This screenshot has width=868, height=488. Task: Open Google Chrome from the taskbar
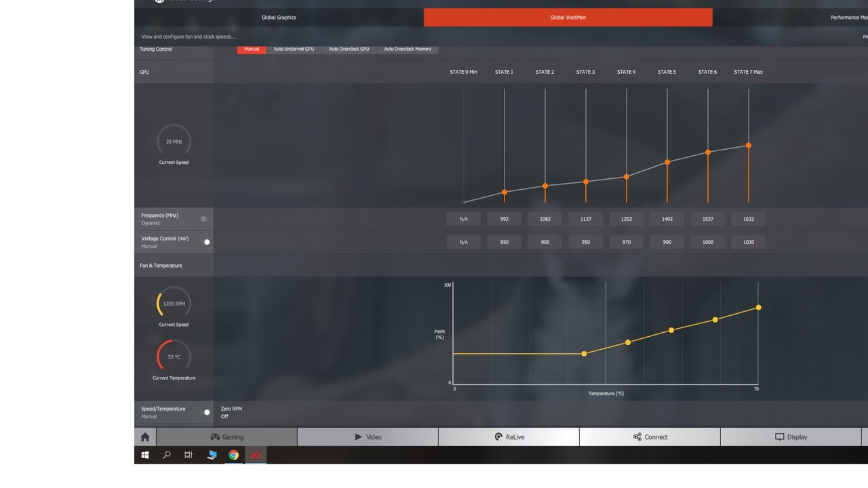pyautogui.click(x=233, y=455)
